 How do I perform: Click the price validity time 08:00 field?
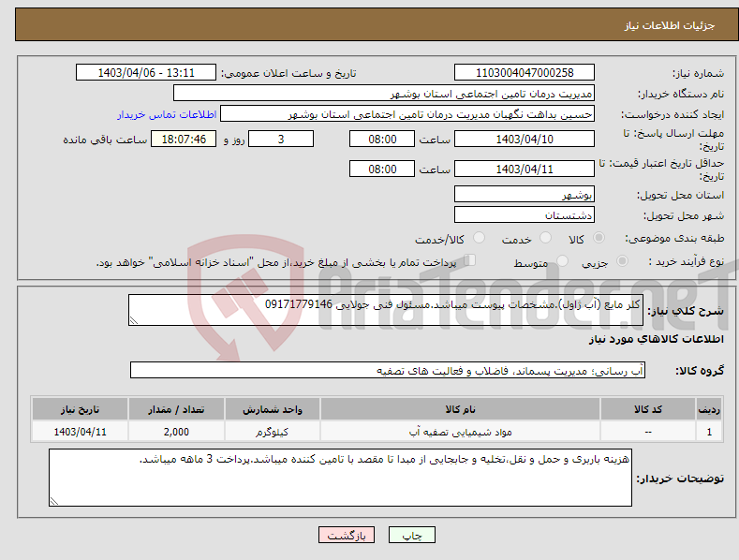tap(382, 169)
